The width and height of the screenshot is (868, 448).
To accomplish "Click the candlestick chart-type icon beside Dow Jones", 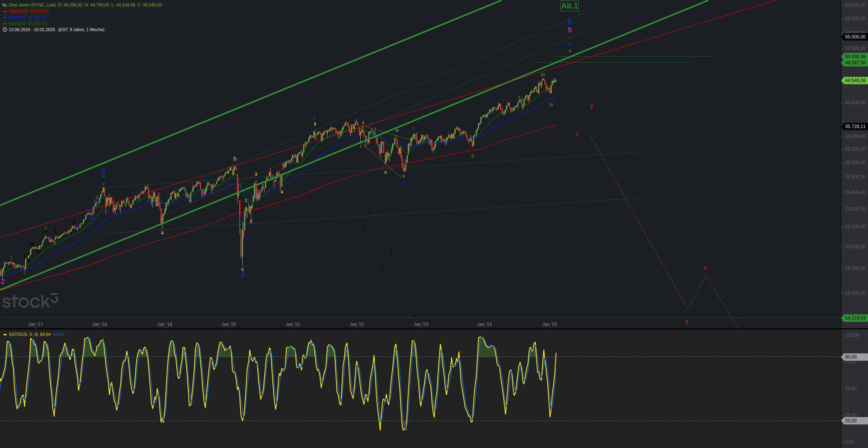I will [5, 5].
